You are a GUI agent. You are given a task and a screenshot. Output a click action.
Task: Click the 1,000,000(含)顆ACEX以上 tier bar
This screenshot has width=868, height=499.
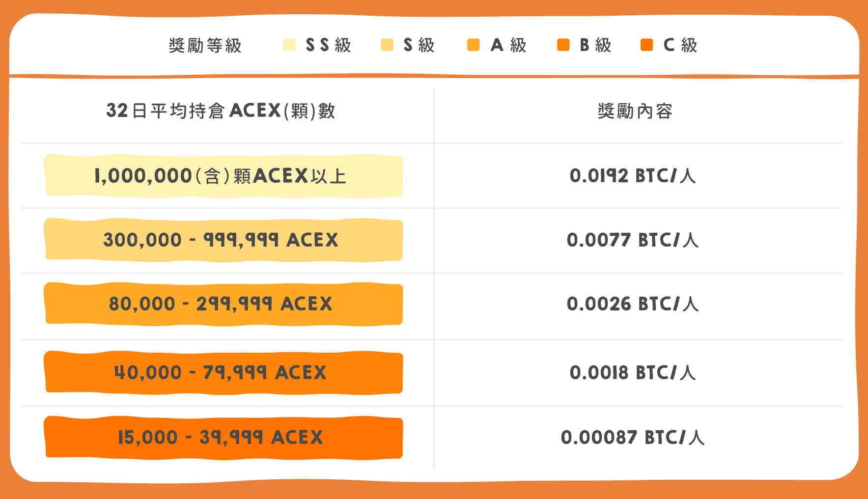224,176
